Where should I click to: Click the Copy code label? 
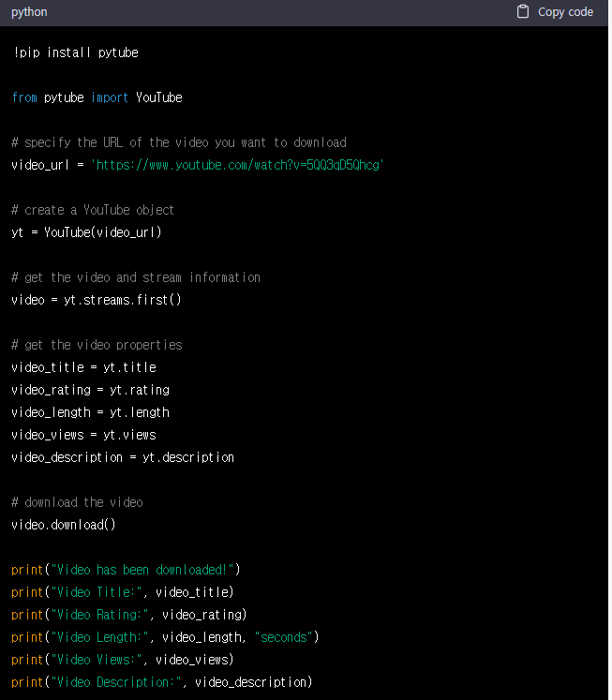pyautogui.click(x=565, y=12)
